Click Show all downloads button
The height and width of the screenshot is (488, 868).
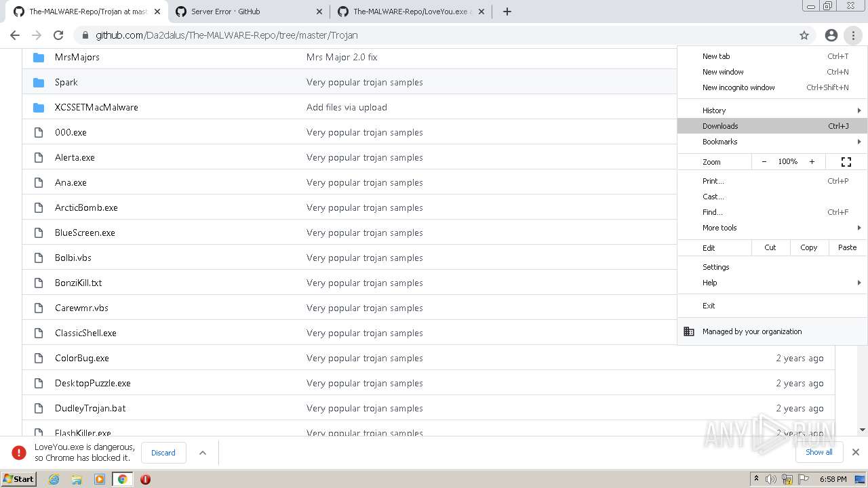[x=819, y=452]
